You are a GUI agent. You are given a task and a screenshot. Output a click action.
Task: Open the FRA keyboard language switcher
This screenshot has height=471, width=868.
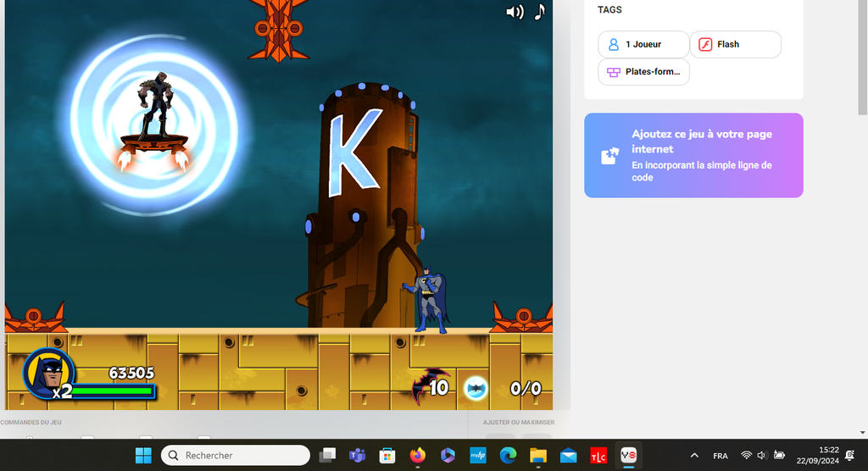click(x=721, y=456)
